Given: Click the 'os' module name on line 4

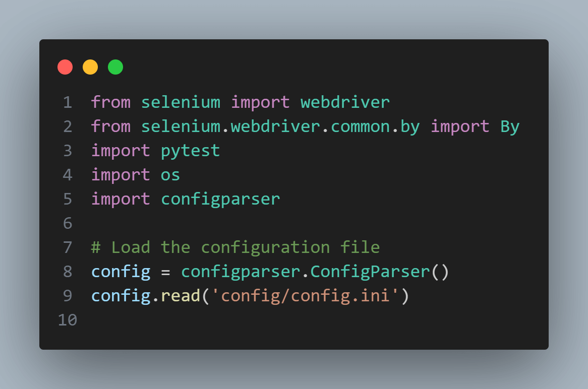Looking at the screenshot, I should point(170,175).
